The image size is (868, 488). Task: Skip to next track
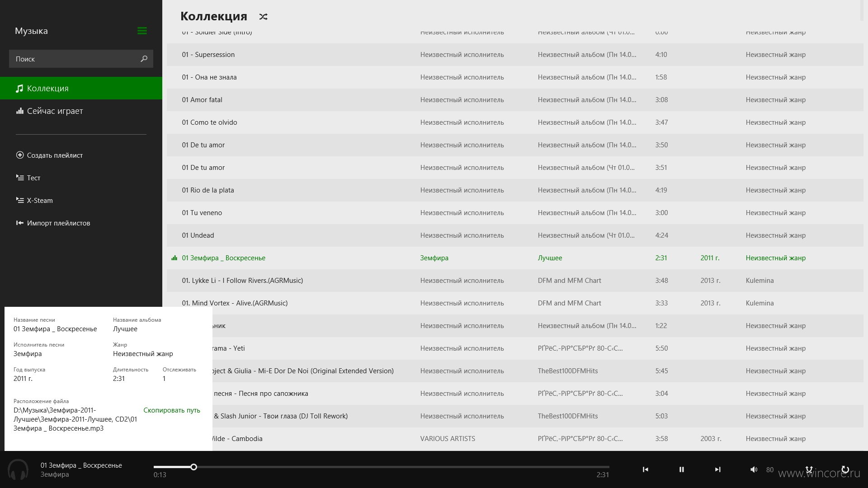click(717, 469)
